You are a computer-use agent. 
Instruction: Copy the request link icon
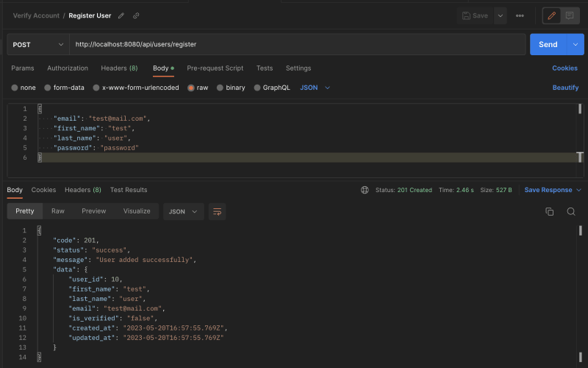136,15
